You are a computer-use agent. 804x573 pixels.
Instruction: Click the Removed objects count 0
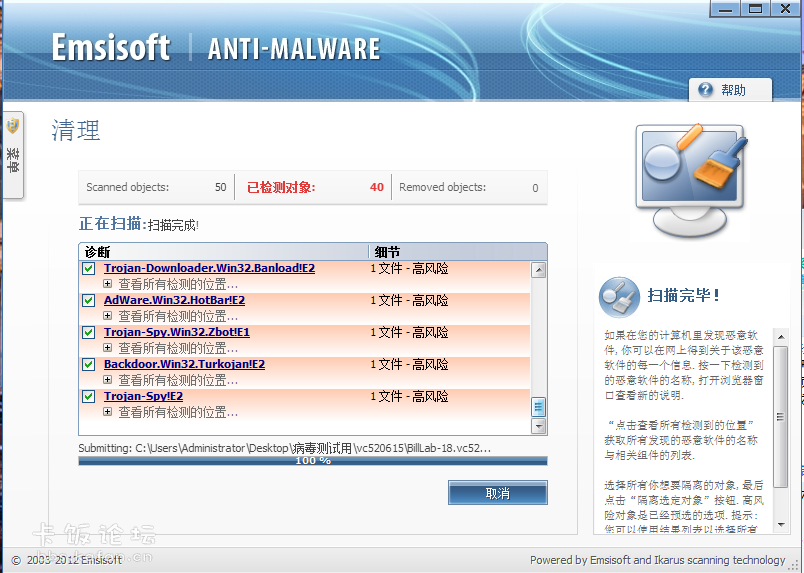pyautogui.click(x=535, y=188)
